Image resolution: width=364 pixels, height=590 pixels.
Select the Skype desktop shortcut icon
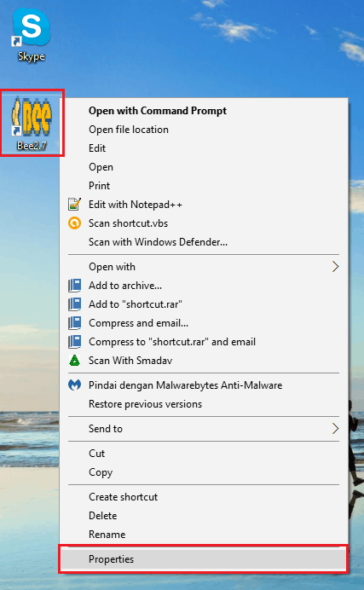point(32,35)
